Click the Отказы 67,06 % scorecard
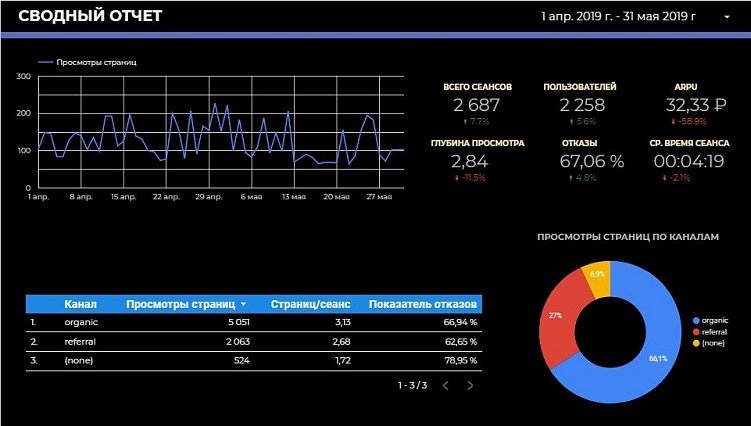Image resolution: width=751 pixels, height=426 pixels. tap(592, 161)
